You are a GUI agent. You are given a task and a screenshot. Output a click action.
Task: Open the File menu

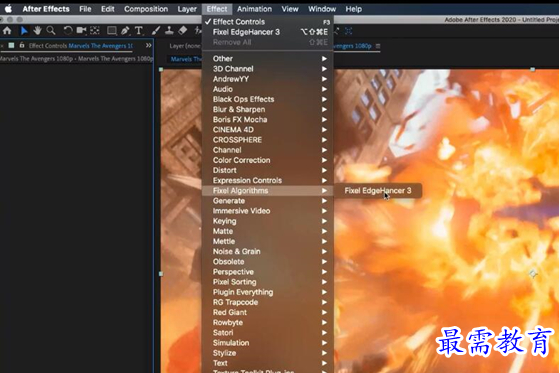tap(85, 9)
